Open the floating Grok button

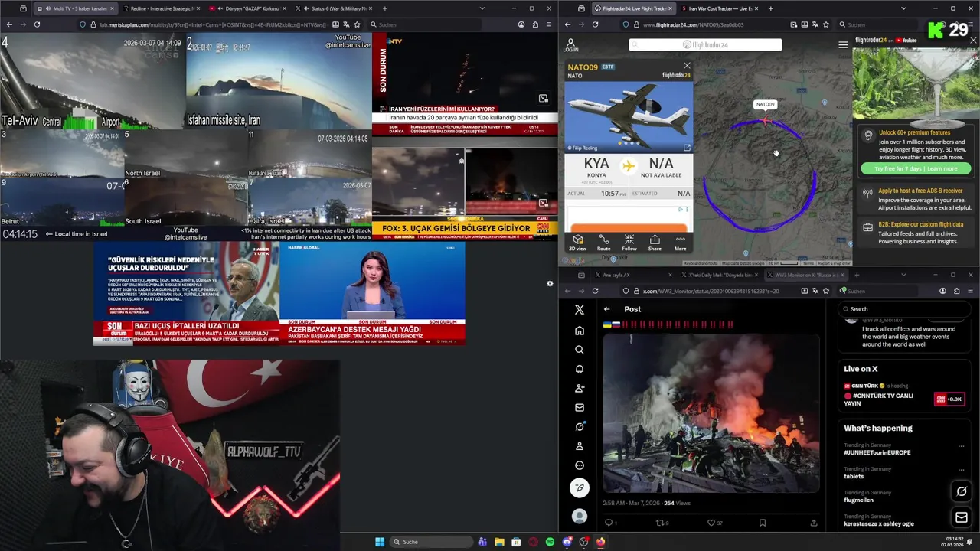(962, 491)
